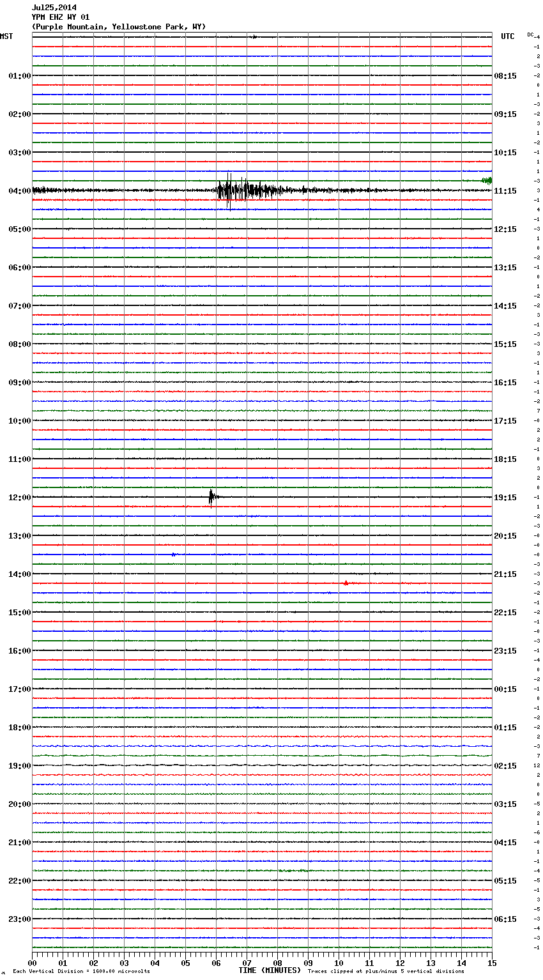This screenshot has width=543, height=980.
Task: Select the 05:00 MST row label
Action: tap(19, 229)
